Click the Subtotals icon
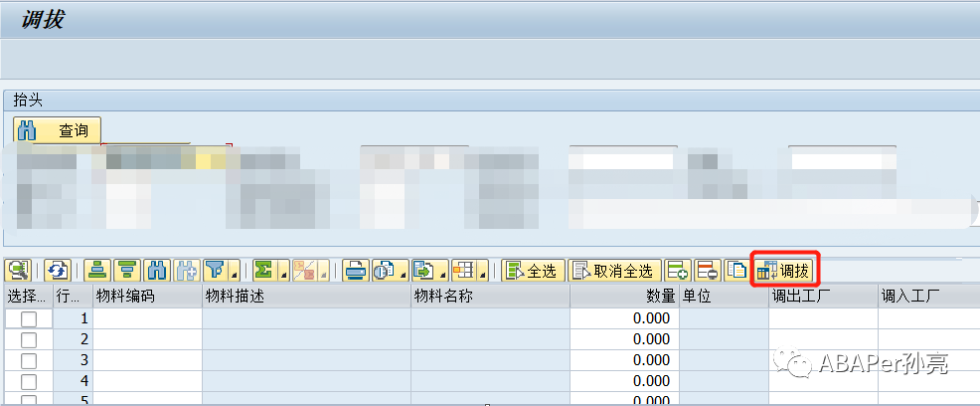 (304, 271)
